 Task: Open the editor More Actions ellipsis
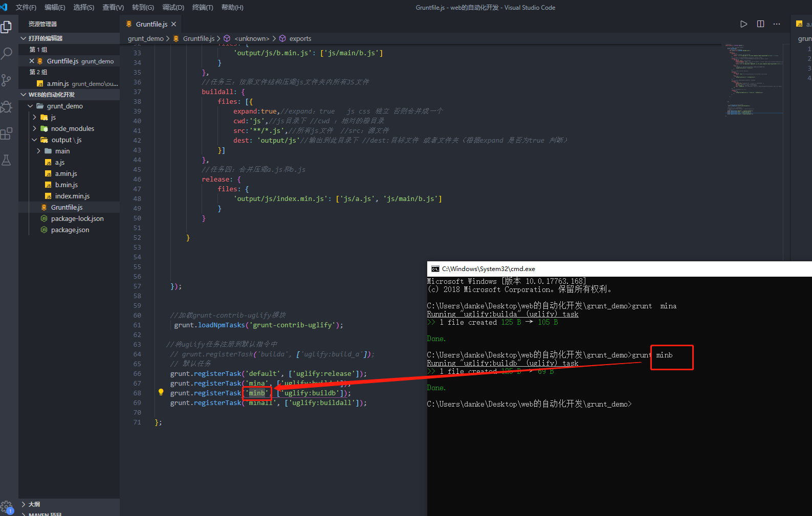click(x=777, y=24)
